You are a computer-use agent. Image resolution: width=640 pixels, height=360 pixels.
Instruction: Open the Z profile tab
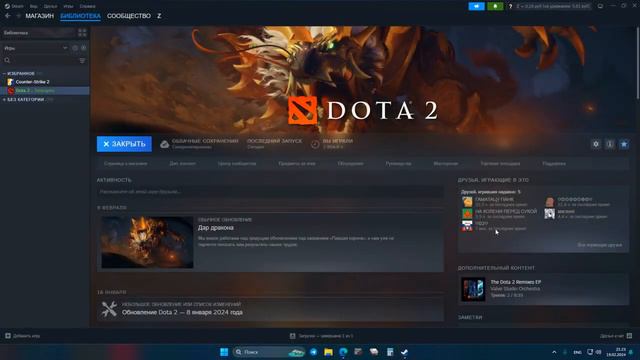tap(159, 16)
